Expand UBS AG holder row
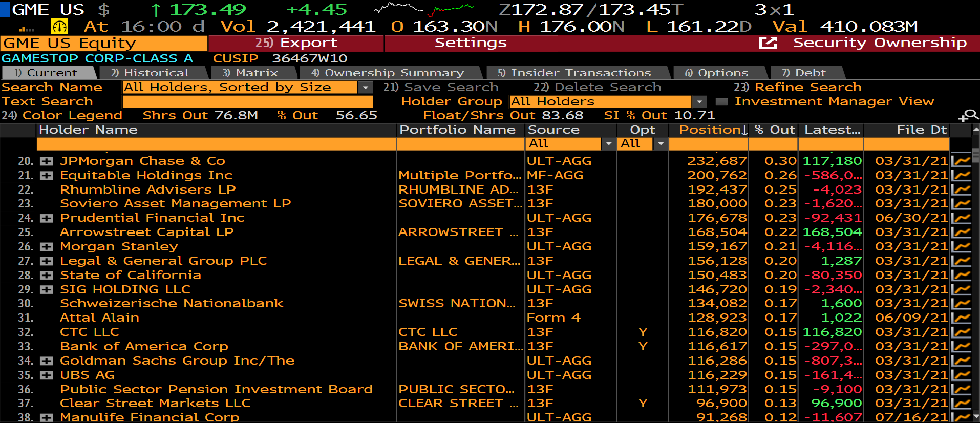Image resolution: width=980 pixels, height=423 pixels. point(47,375)
